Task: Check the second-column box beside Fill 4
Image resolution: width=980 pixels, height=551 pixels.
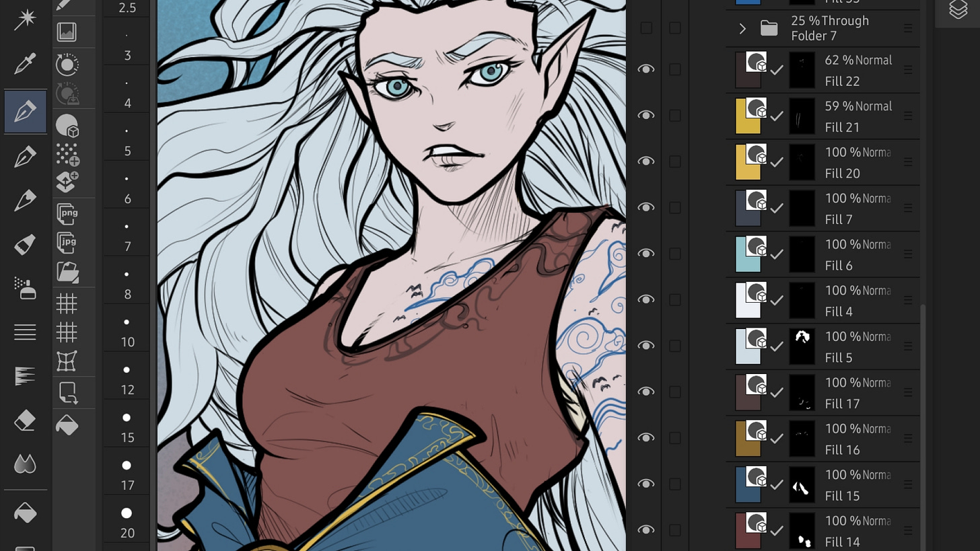Action: click(x=675, y=299)
